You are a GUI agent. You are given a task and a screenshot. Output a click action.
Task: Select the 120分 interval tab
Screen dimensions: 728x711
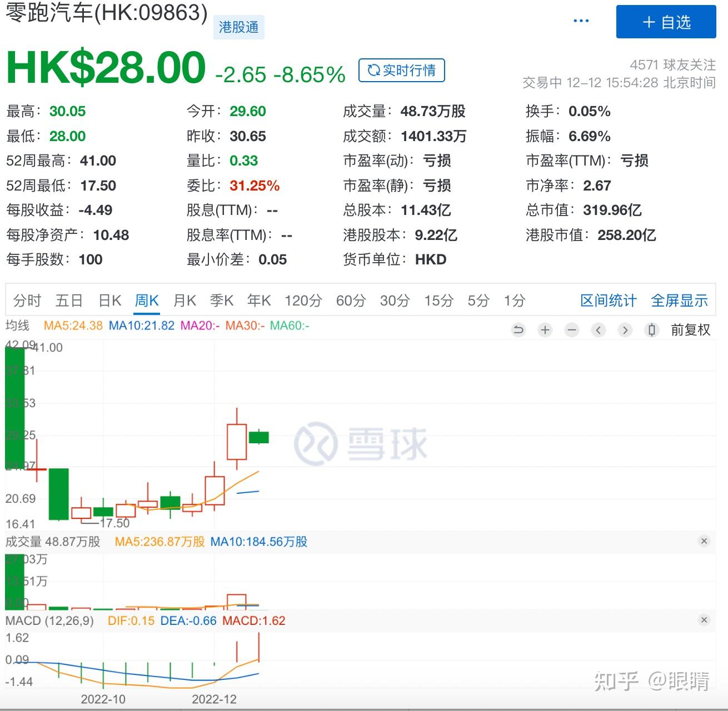pos(303,301)
